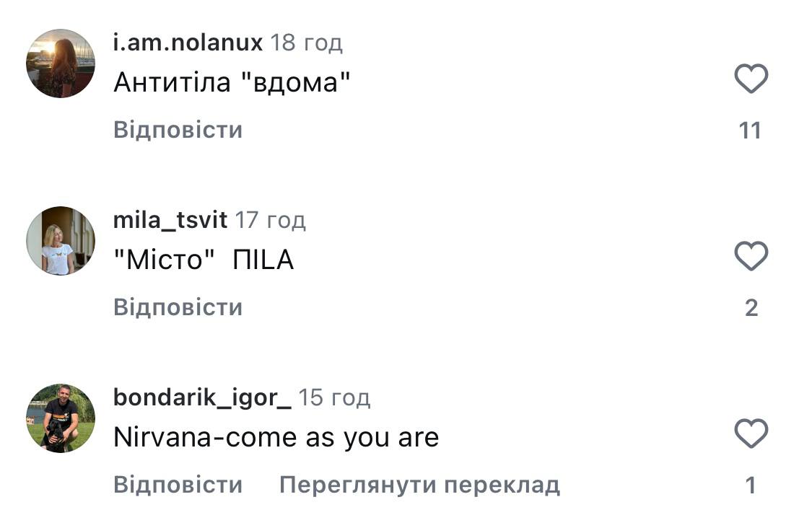
Task: View the 11 likes on the i.am.nolanux comment
Action: pos(751,131)
